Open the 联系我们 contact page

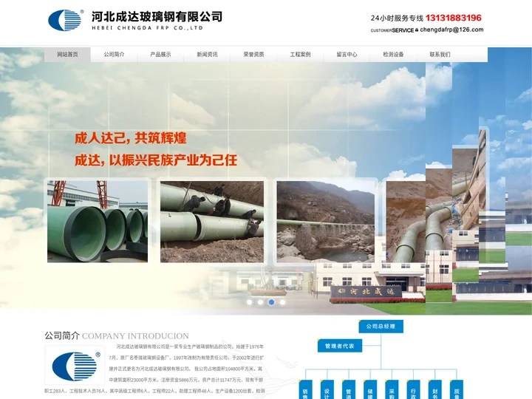(x=440, y=54)
